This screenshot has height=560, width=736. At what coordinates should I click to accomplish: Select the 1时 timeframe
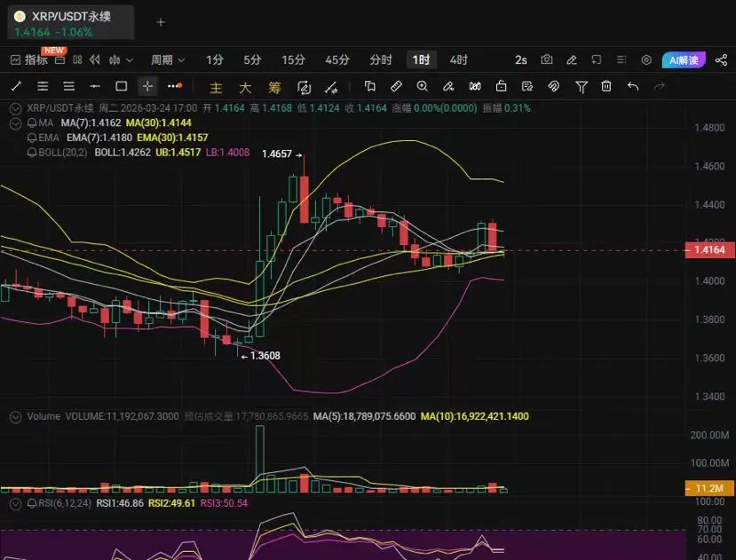421,60
